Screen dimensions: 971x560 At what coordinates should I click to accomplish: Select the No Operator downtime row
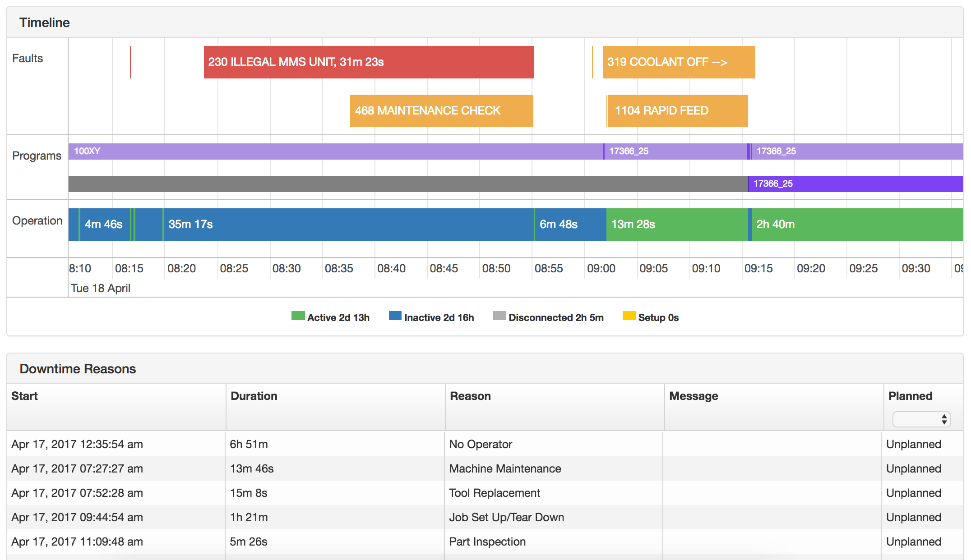(481, 445)
